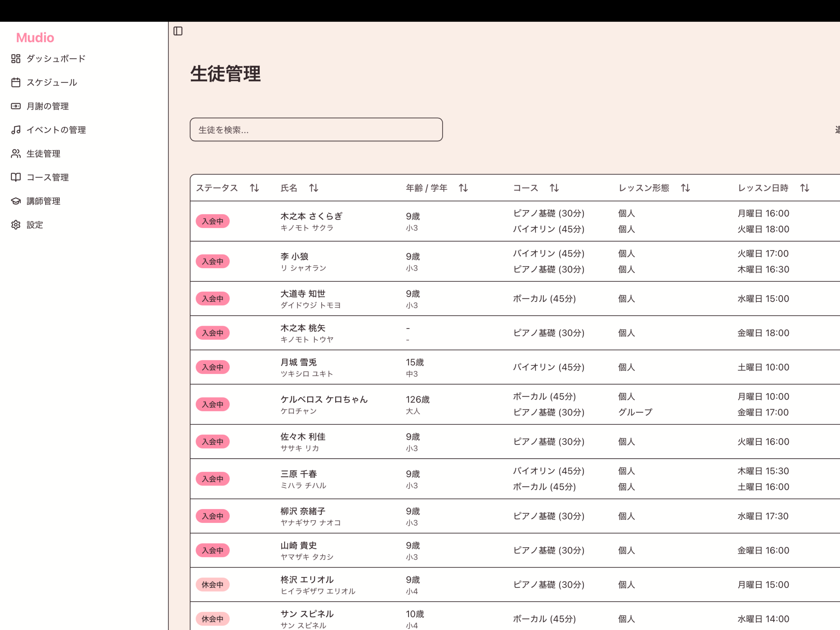Viewport: 840px width, 630px height.
Task: Click 月曜日 15:00 lesson time
Action: pos(763,584)
